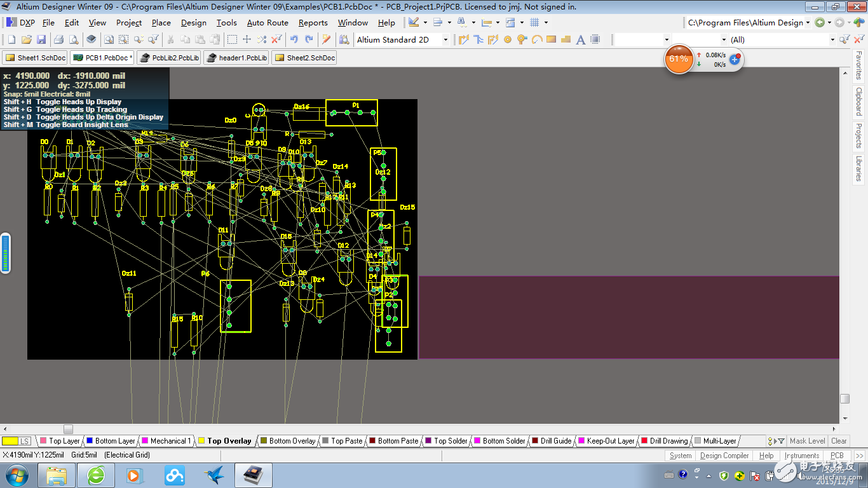Select the Place String text icon
The width and height of the screenshot is (868, 488).
pos(580,39)
